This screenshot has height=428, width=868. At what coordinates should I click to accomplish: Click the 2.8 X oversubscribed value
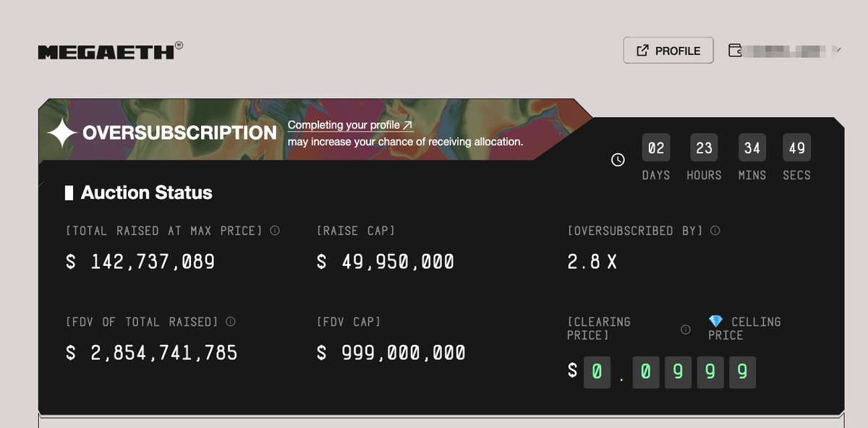592,262
